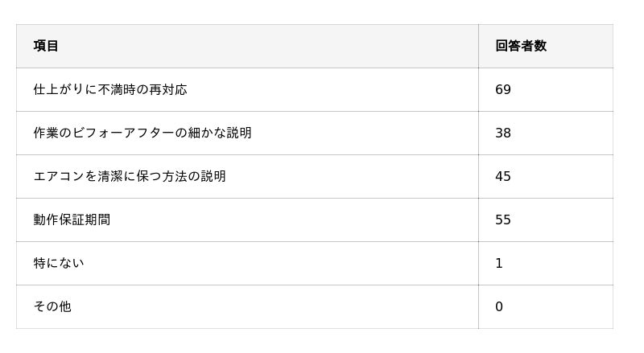
Task: Click the その他 row label
Action: [52, 306]
